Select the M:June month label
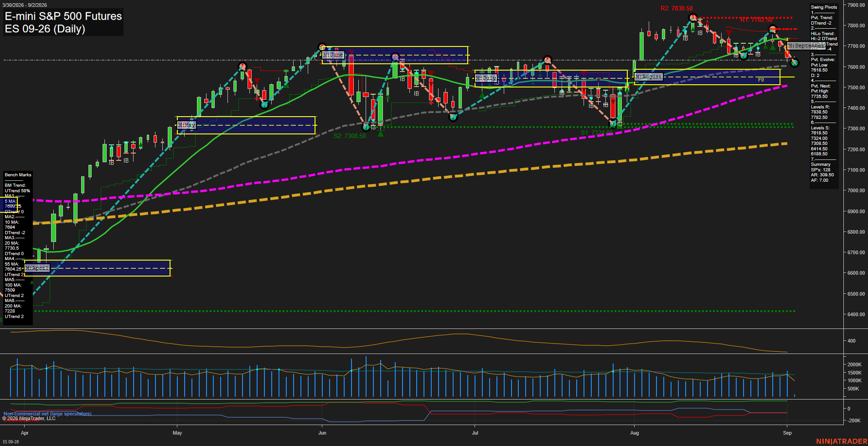 click(333, 55)
